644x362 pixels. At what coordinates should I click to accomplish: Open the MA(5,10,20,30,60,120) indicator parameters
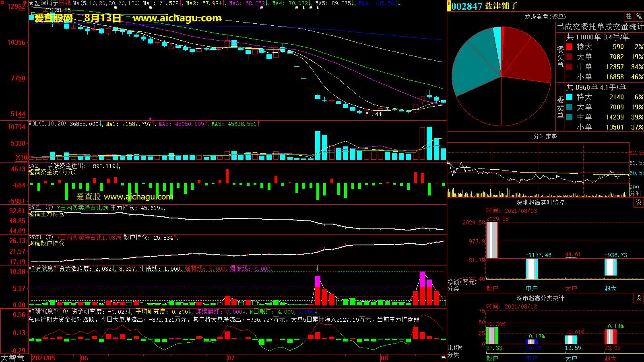[106, 3]
